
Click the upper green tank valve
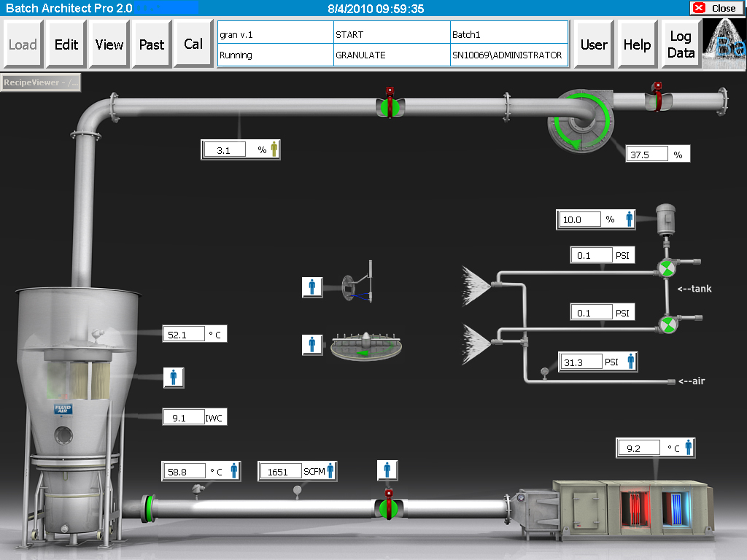tap(667, 268)
